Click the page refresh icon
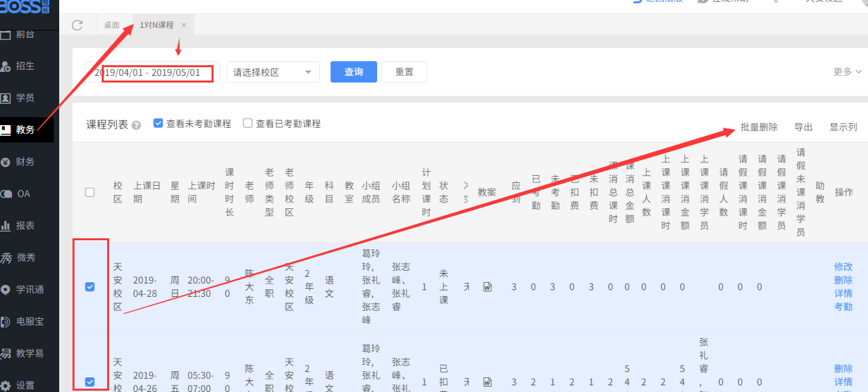Image resolution: width=868 pixels, height=392 pixels. pos(77,25)
